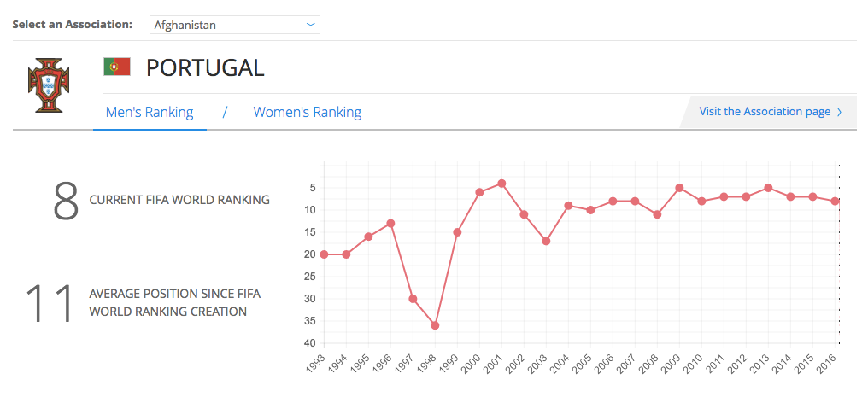The width and height of the screenshot is (868, 403).
Task: Click the PORTUGAL heading title
Action: (x=205, y=67)
